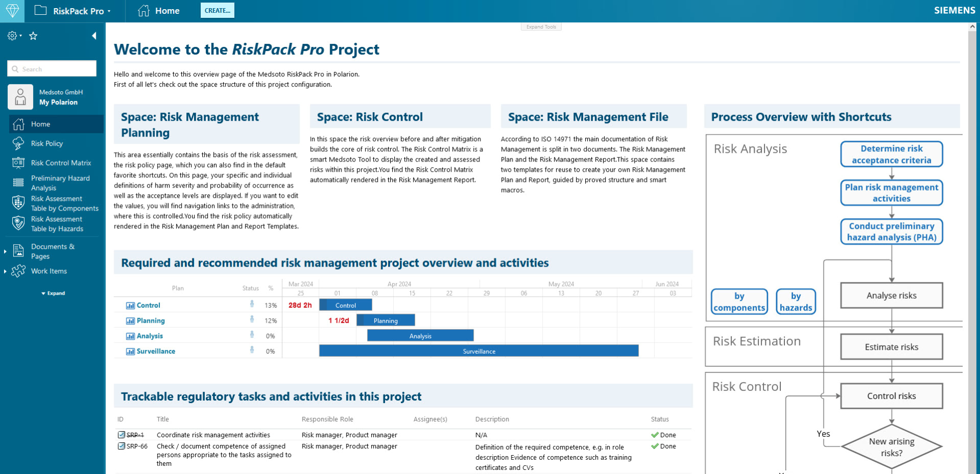Open work item SRP-1
980x474 pixels.
(x=135, y=435)
